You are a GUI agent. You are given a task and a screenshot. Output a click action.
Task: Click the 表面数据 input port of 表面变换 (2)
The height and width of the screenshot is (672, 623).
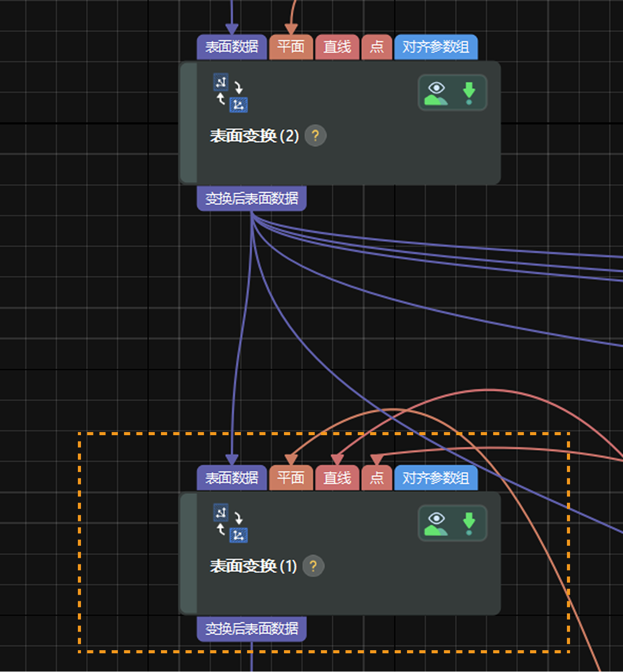232,47
